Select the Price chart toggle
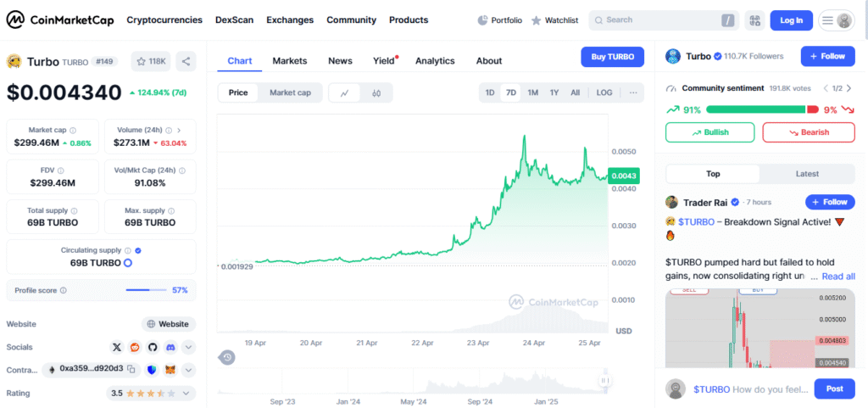Screen dimensions: 868x408 [238, 93]
